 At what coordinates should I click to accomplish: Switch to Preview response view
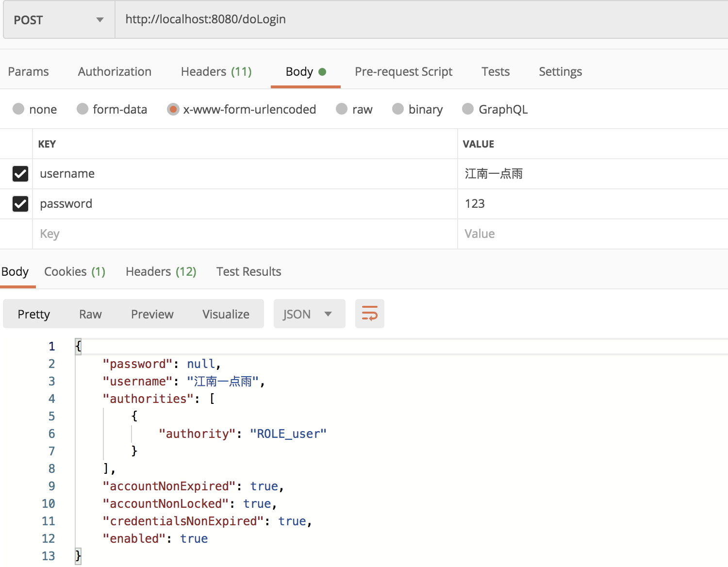[x=152, y=314]
